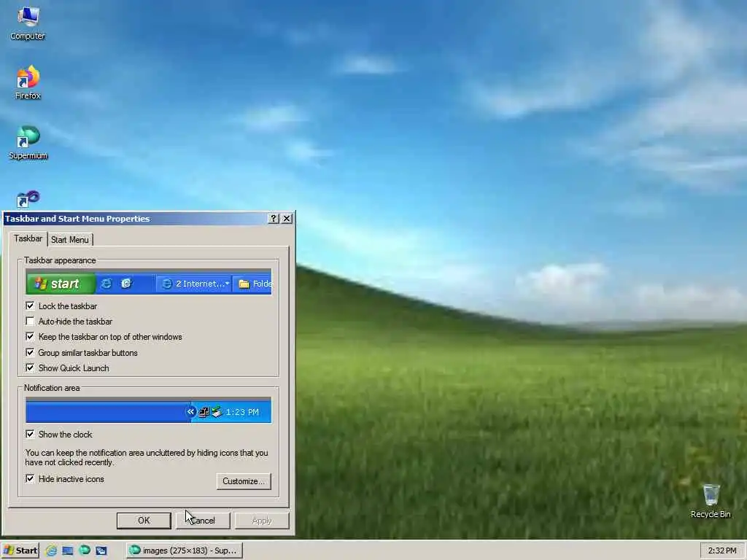Click the Cancel button
747x560 pixels.
[203, 521]
